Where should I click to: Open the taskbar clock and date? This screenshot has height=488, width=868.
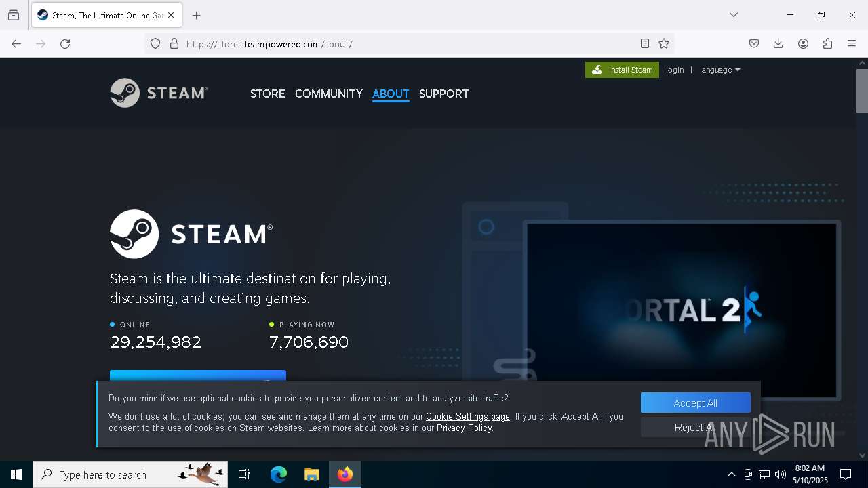pos(810,474)
